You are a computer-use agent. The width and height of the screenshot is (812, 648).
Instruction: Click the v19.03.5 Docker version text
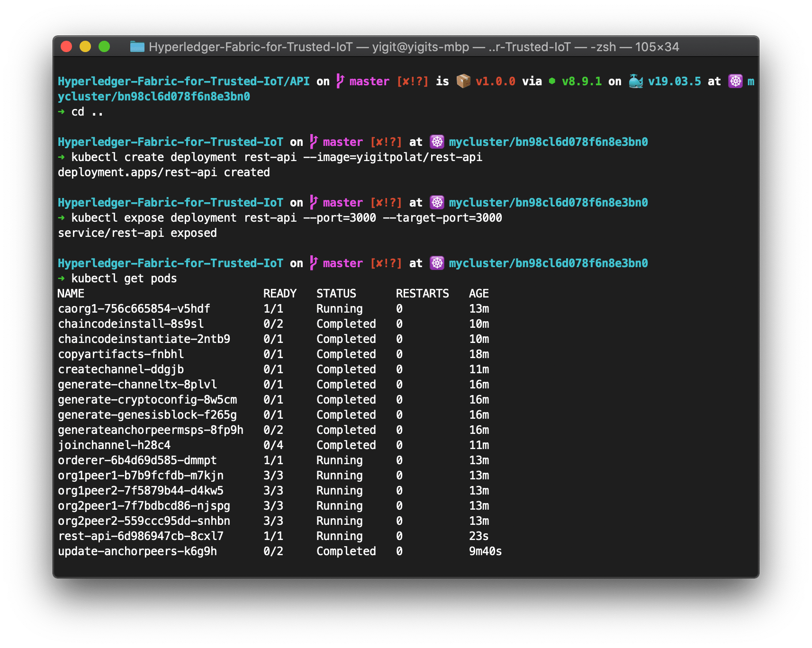(x=675, y=81)
